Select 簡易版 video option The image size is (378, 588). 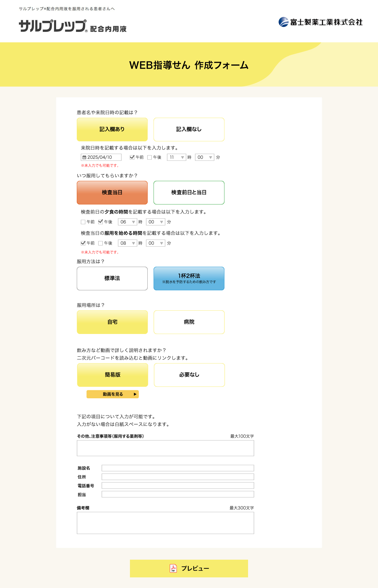(113, 375)
